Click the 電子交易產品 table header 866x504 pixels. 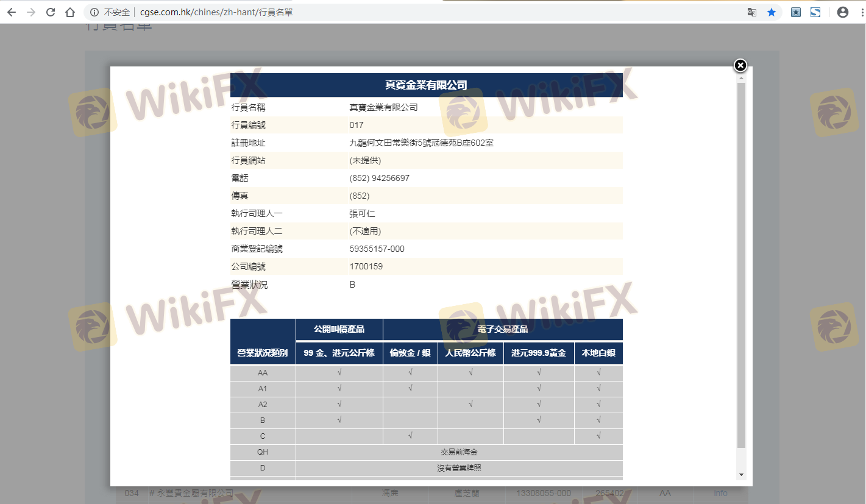503,329
